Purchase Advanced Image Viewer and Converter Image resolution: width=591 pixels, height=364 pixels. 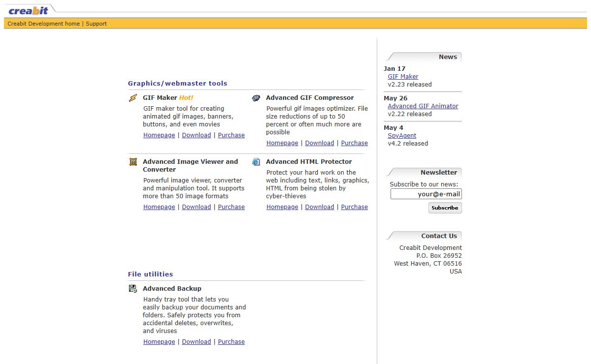231,207
